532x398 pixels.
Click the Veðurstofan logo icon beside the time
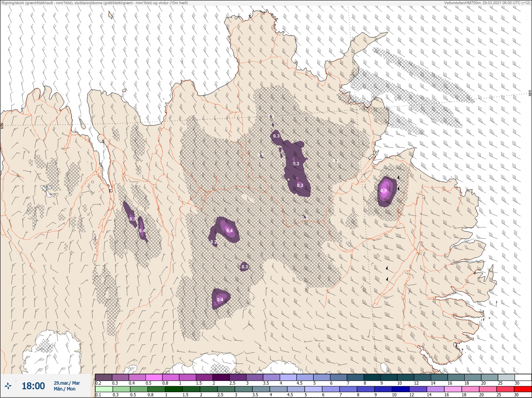coord(8,386)
